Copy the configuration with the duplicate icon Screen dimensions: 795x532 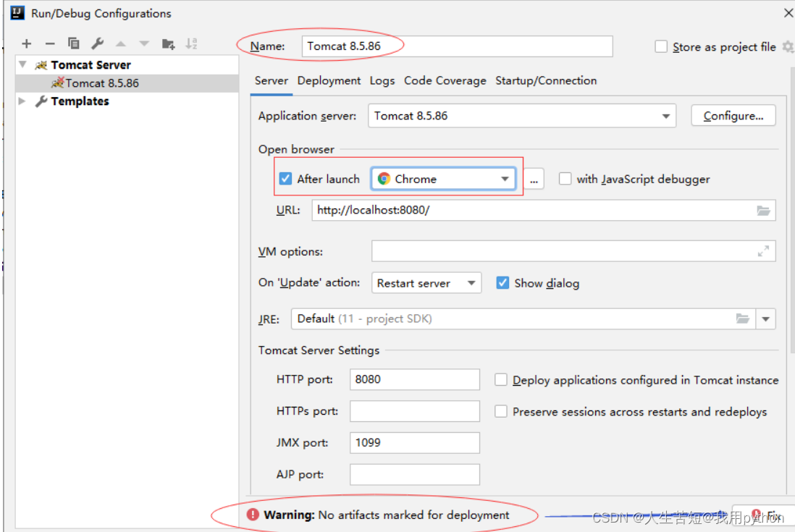(x=74, y=43)
